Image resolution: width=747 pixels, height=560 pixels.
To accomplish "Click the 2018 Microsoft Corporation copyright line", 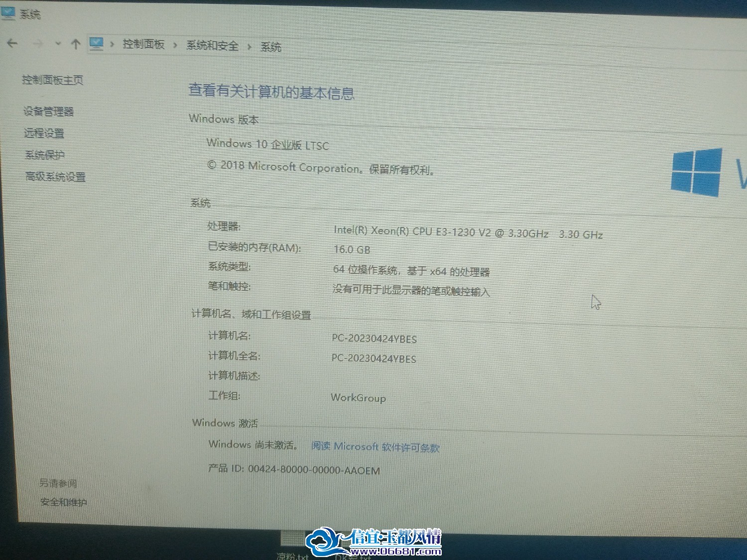I will click(x=321, y=167).
